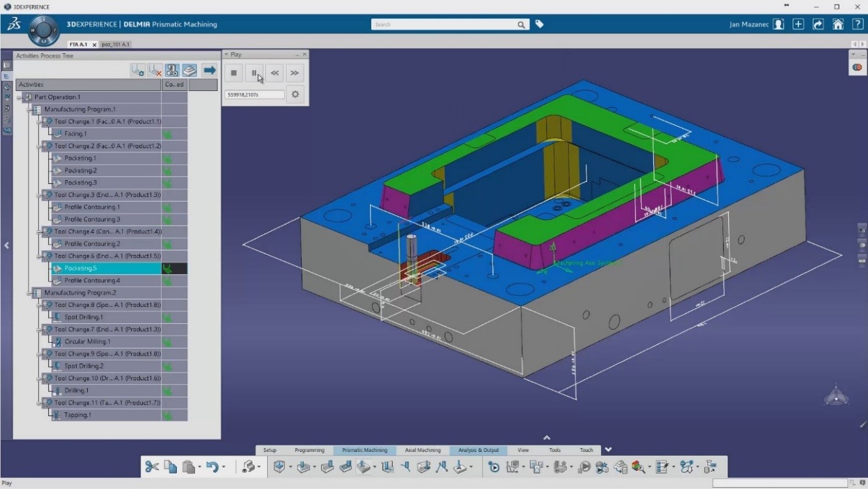
Task: Collapse Part Operation.1 node
Action: [x=20, y=98]
